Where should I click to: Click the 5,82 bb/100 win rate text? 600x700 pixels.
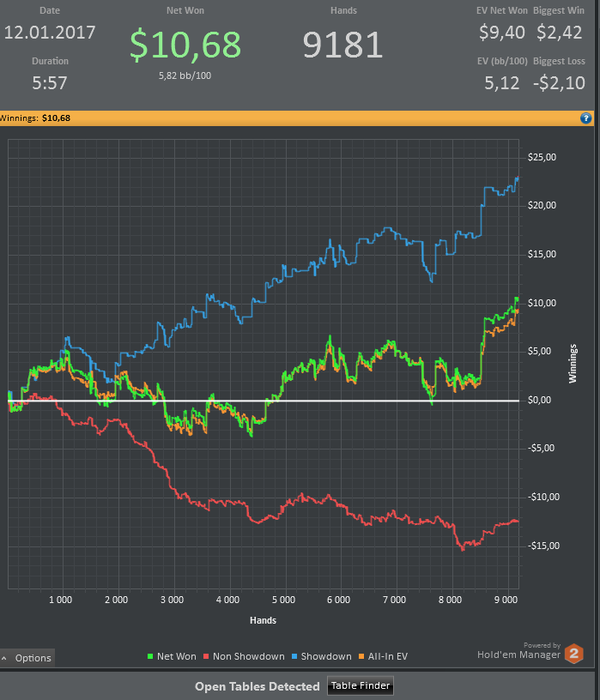[185, 75]
